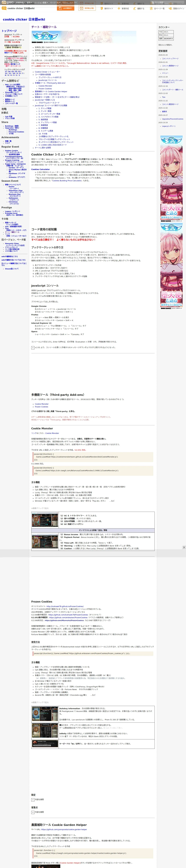Jump to プログラムのソースコード in contents
186x868 pixels.
click(49, 103)
